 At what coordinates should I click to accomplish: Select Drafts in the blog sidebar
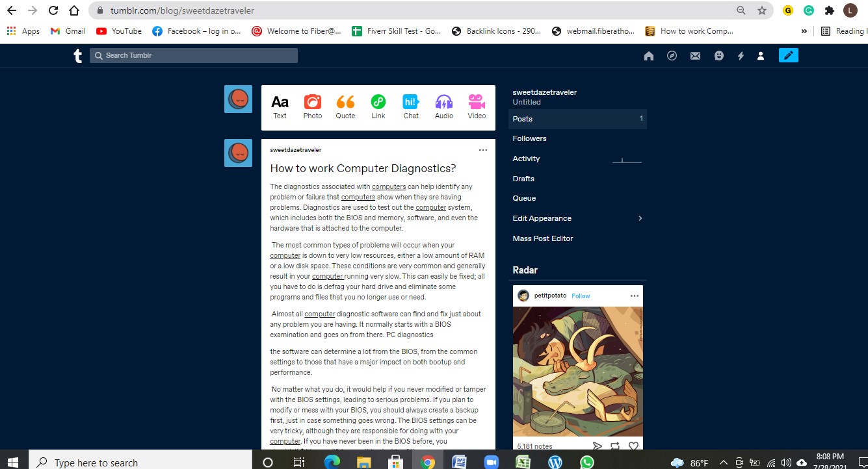[x=523, y=179]
